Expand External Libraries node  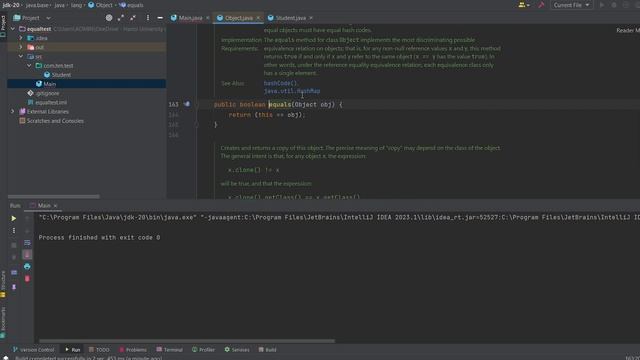pyautogui.click(x=13, y=111)
